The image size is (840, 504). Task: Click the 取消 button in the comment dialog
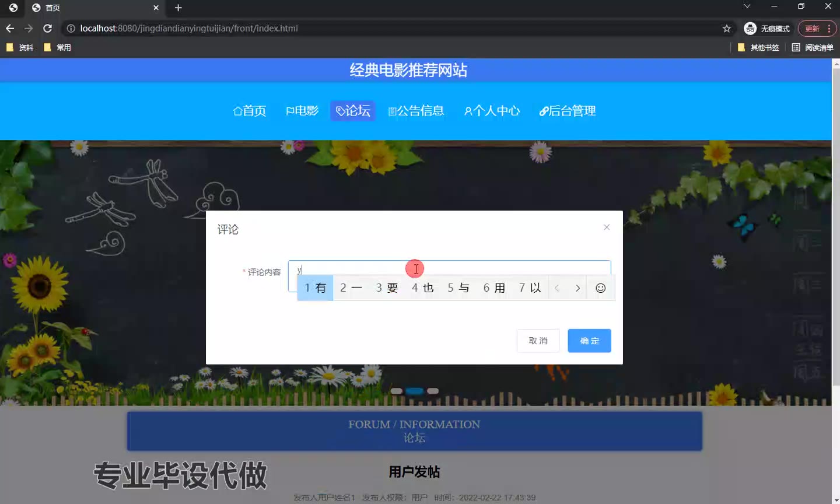tap(538, 341)
